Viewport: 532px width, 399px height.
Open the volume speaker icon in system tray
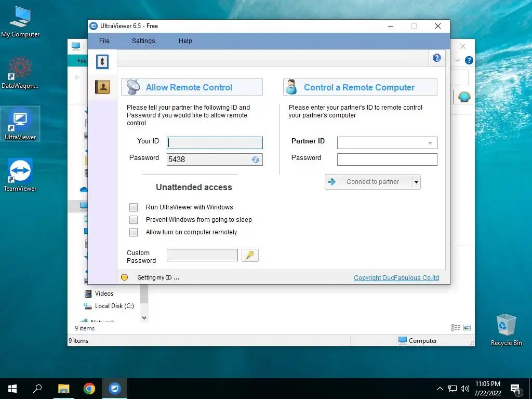coord(465,389)
